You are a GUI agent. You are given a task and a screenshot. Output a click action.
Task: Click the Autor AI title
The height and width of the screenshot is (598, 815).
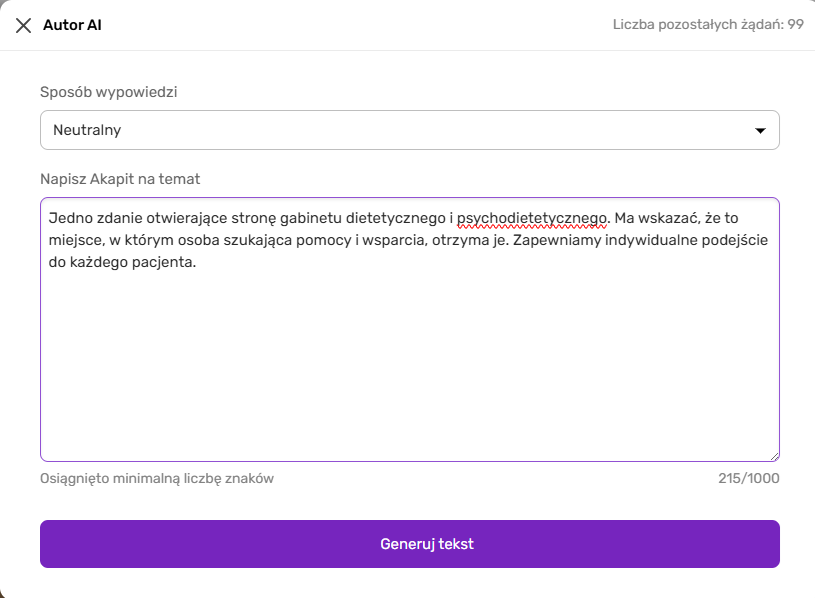(x=72, y=25)
